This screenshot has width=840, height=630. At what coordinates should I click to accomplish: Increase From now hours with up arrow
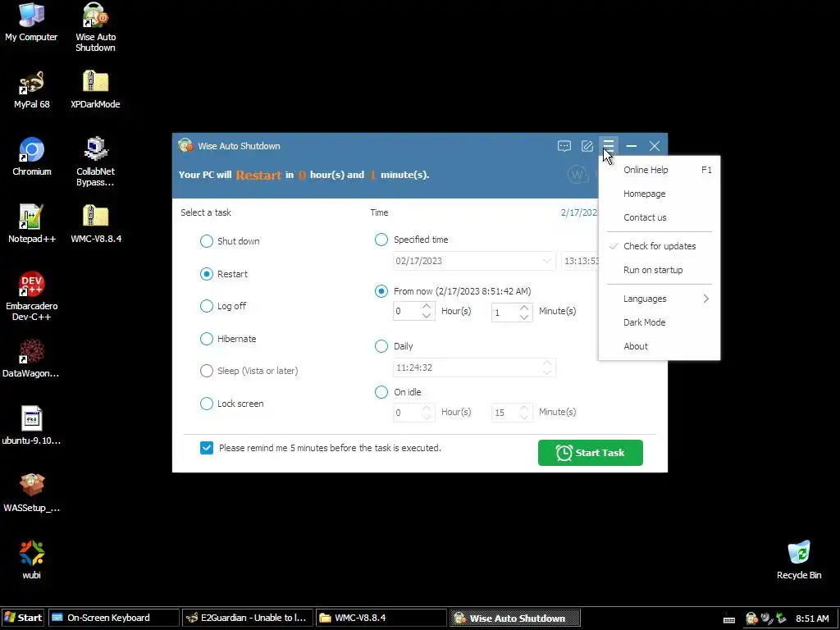point(427,307)
